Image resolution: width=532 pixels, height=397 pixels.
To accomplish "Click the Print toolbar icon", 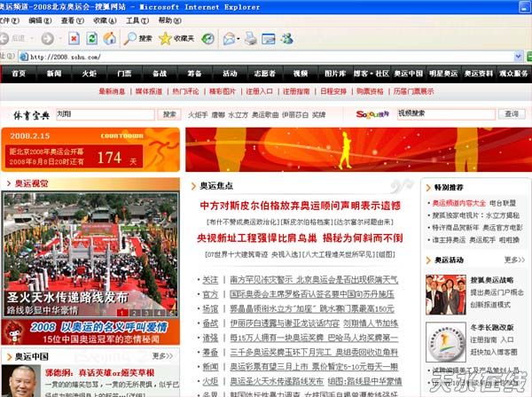I will 251,38.
